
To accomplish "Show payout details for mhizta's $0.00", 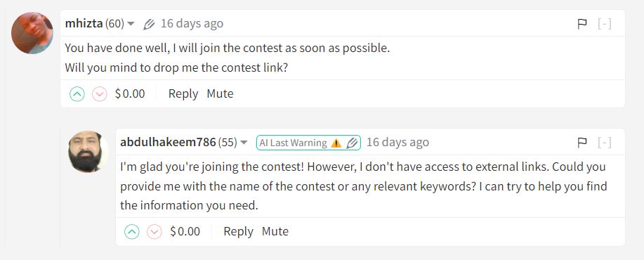I will 130,94.
